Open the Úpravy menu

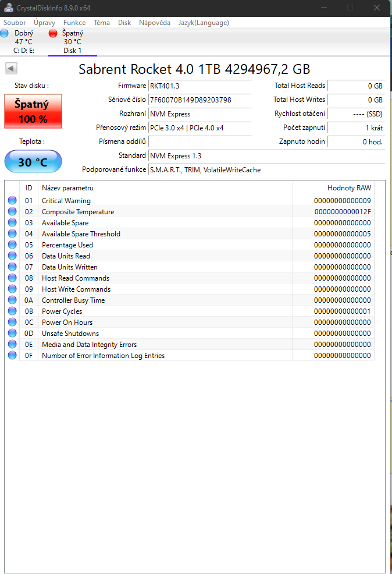click(45, 23)
